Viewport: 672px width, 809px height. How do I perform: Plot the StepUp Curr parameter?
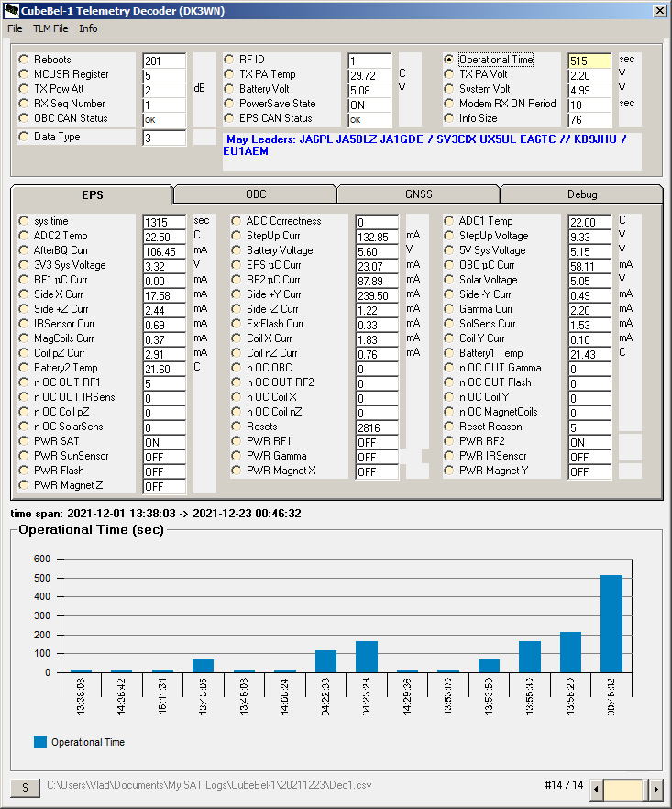[x=237, y=236]
